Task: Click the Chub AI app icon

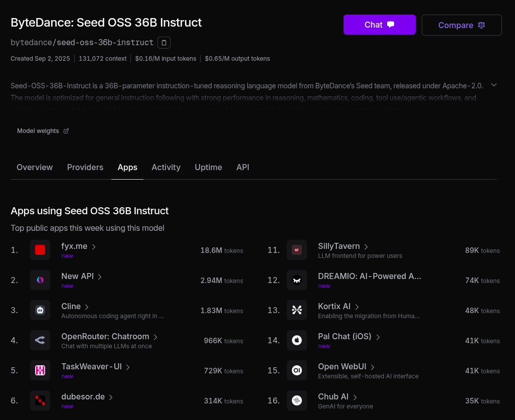Action: coord(297,400)
